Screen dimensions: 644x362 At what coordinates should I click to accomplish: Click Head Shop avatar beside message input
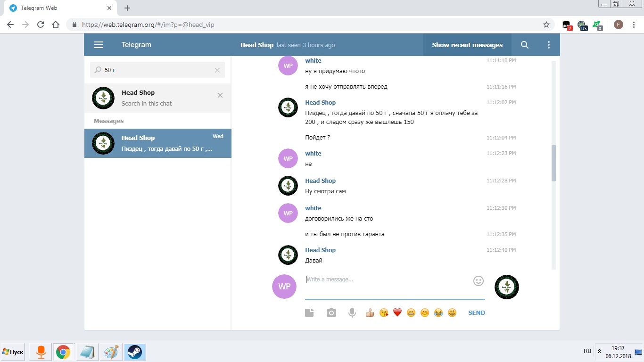click(x=507, y=287)
